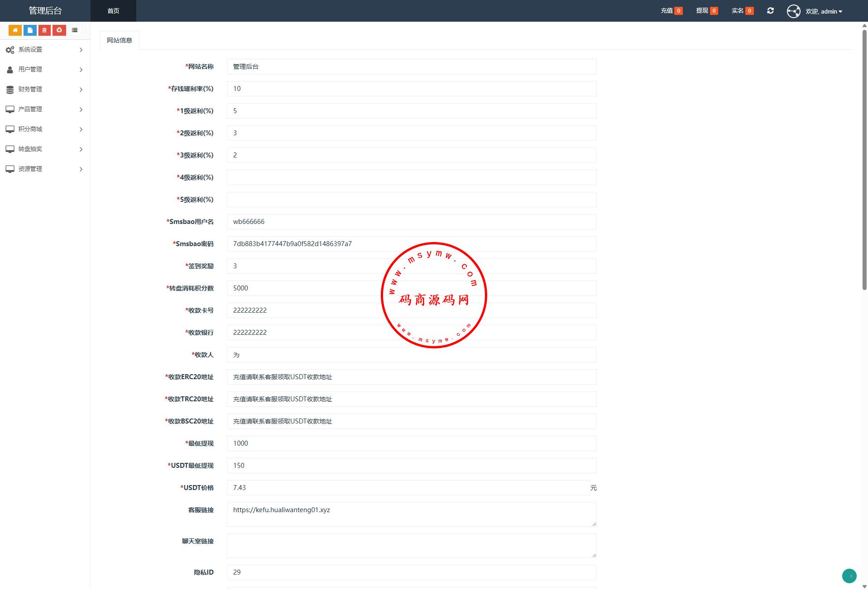
Task: Open the 产品管理 sidebar menu
Action: [x=45, y=109]
